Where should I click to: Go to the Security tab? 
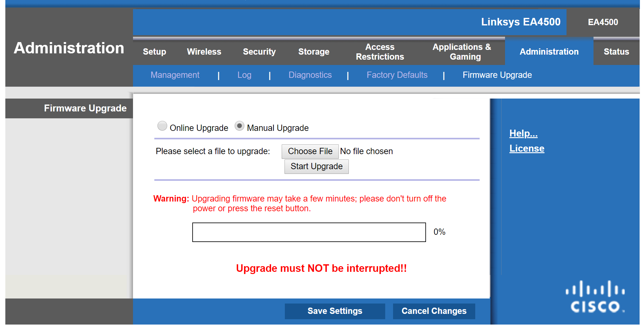pyautogui.click(x=259, y=52)
